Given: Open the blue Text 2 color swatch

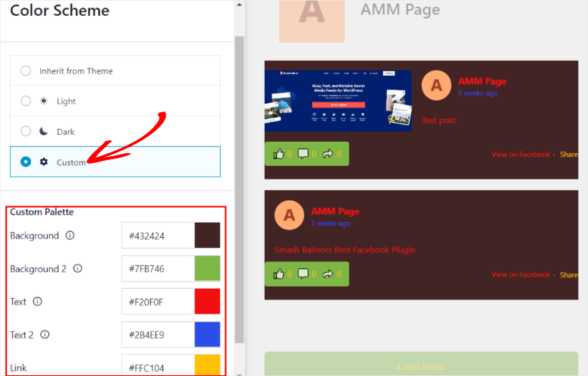Looking at the screenshot, I should [x=207, y=334].
